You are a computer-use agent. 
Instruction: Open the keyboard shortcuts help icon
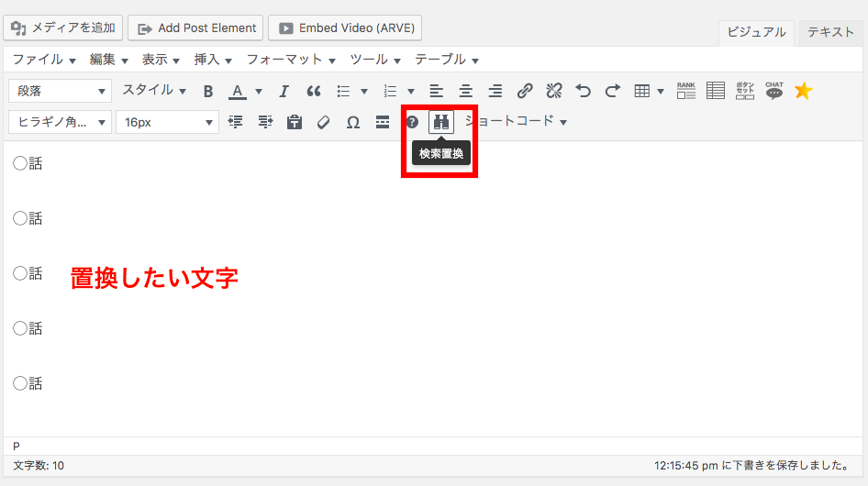412,122
